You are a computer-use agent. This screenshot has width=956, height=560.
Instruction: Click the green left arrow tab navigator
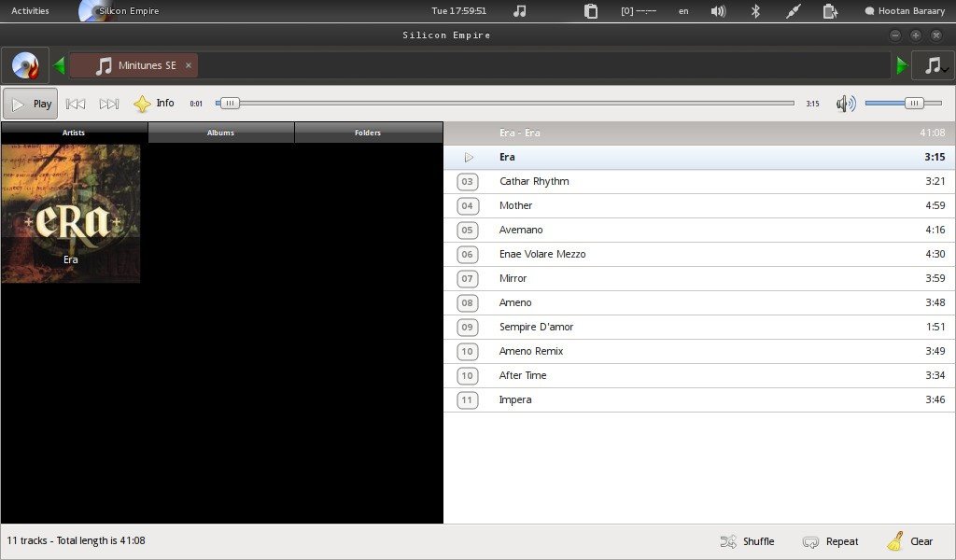(x=59, y=65)
